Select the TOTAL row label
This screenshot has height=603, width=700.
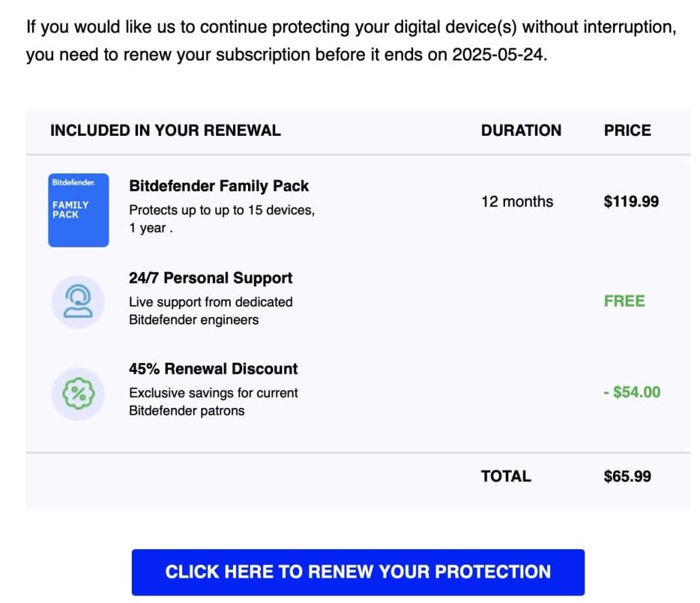(x=506, y=477)
